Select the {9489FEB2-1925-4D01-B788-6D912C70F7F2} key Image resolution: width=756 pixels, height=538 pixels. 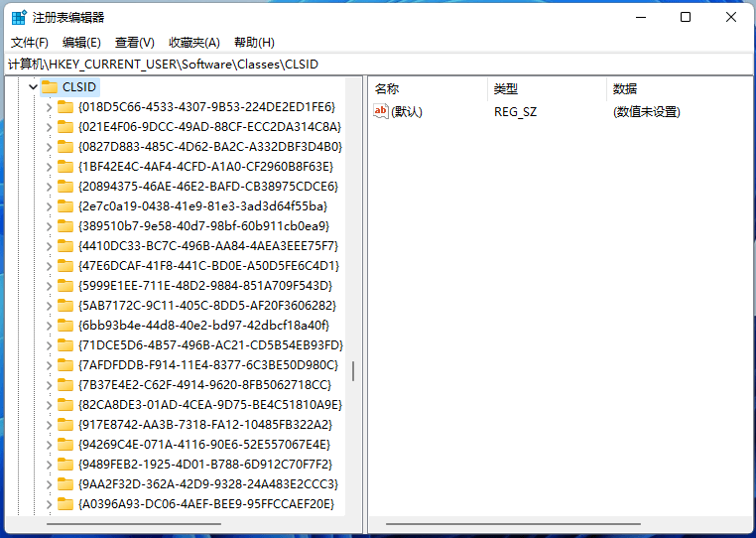[x=204, y=465]
